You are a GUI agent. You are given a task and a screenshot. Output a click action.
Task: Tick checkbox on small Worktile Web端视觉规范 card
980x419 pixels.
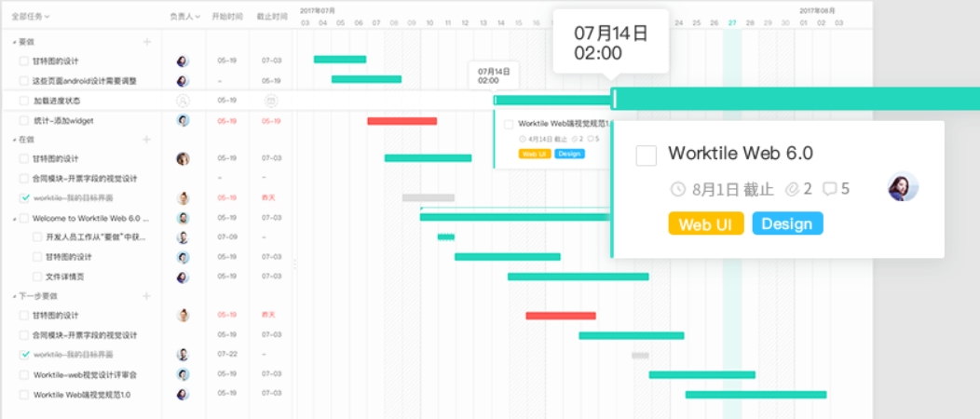coord(509,124)
